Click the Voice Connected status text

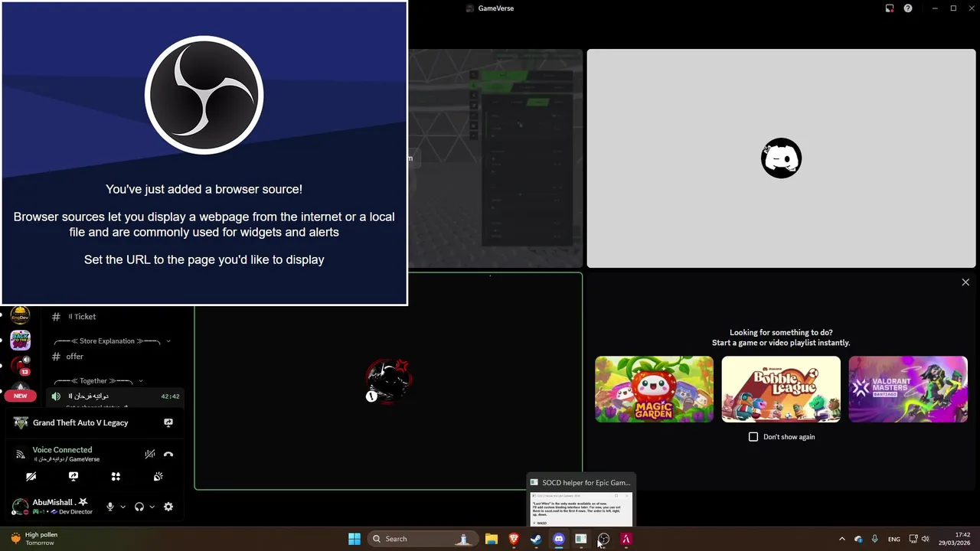click(62, 450)
